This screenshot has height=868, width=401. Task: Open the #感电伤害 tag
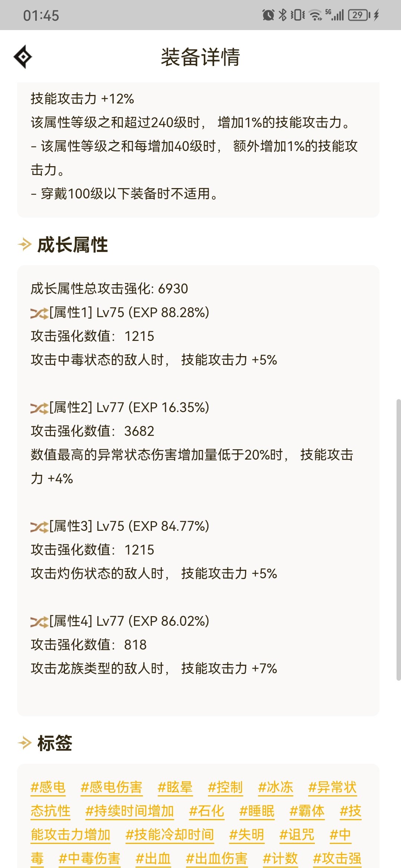(111, 787)
